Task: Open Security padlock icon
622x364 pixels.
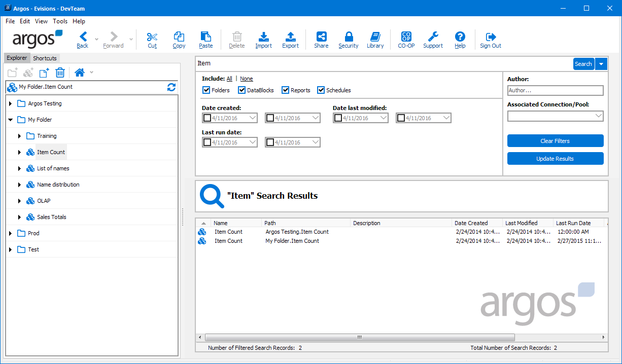Action: tap(349, 37)
